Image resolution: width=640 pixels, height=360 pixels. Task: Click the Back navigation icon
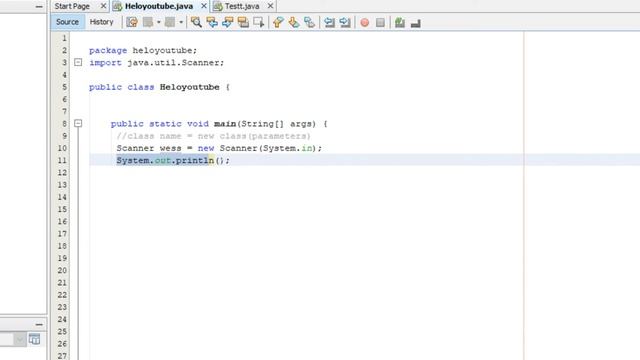click(x=148, y=22)
